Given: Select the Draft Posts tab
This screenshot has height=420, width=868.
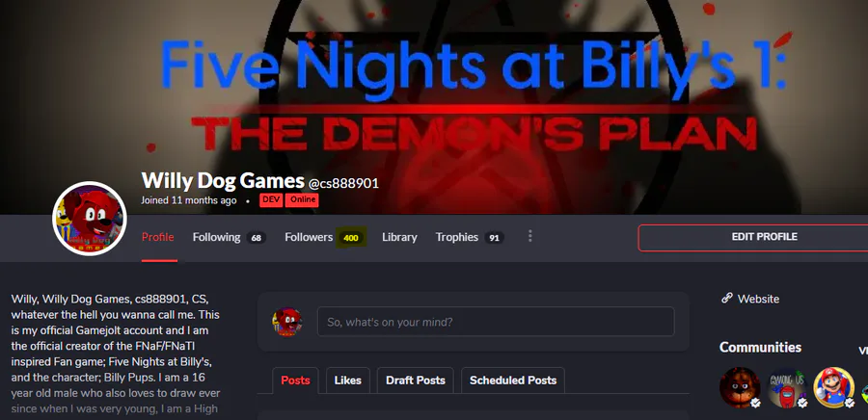Looking at the screenshot, I should coord(415,381).
